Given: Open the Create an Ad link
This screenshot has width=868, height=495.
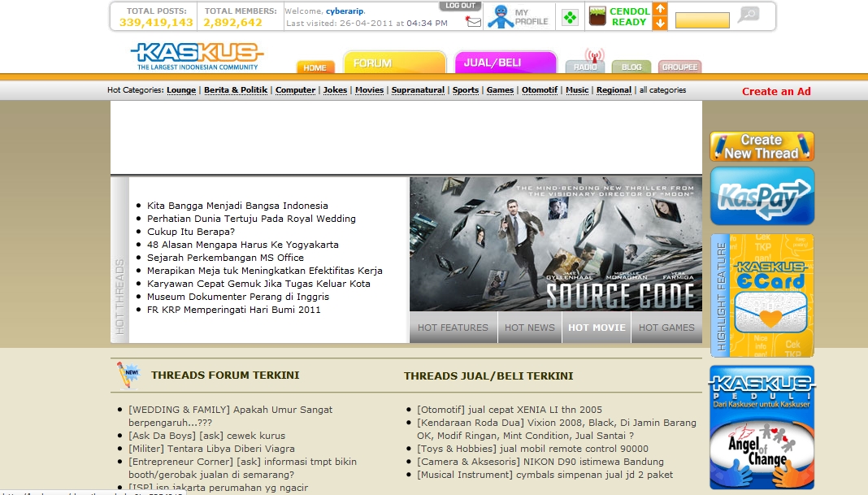Looking at the screenshot, I should (x=776, y=91).
